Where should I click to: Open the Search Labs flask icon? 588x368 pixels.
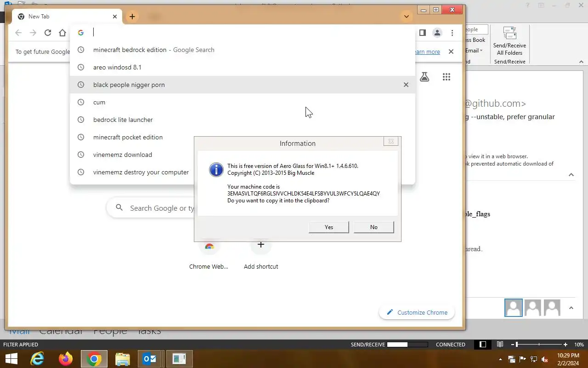(x=424, y=77)
